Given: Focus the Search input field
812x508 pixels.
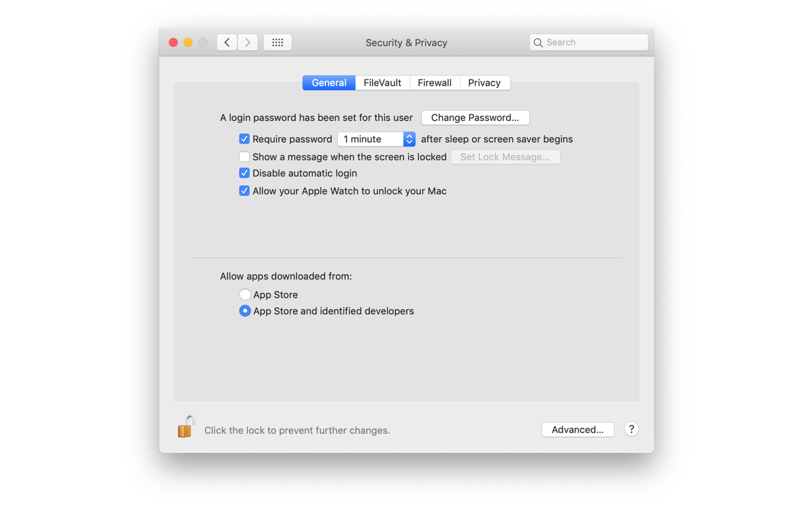Looking at the screenshot, I should (x=589, y=42).
